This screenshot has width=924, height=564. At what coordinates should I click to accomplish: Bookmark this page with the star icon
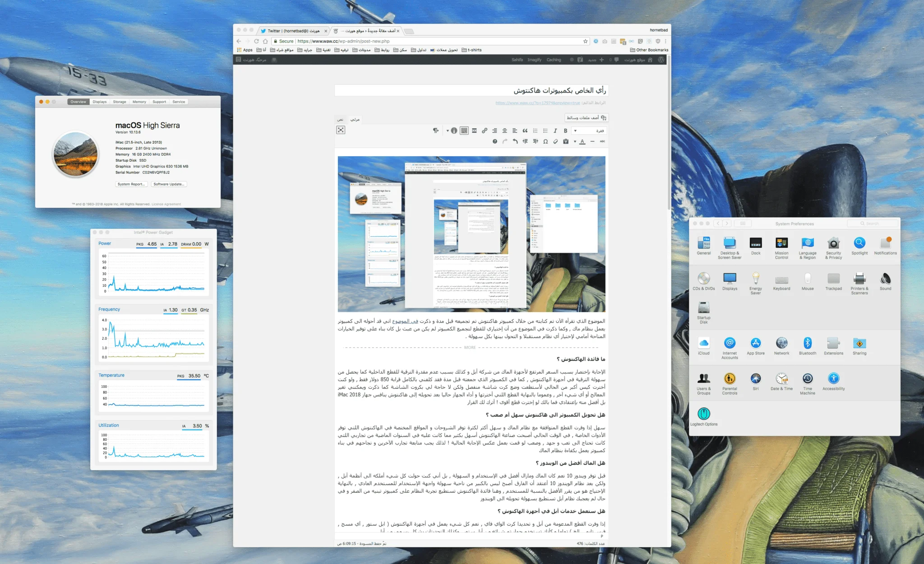pyautogui.click(x=586, y=41)
